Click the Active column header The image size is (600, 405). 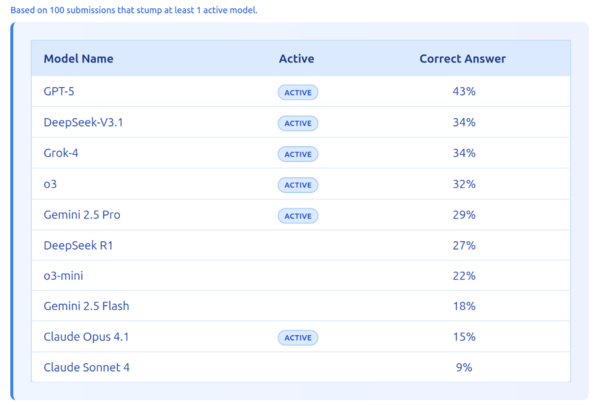[297, 59]
